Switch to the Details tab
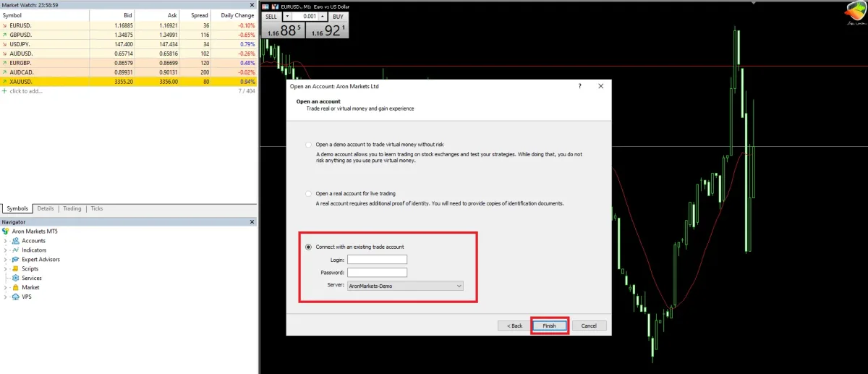868x374 pixels. (46, 208)
